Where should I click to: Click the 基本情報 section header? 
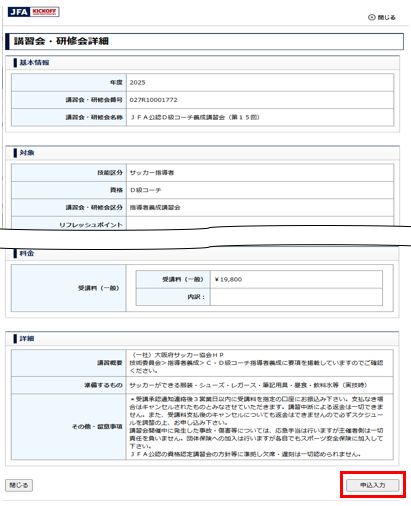point(34,62)
